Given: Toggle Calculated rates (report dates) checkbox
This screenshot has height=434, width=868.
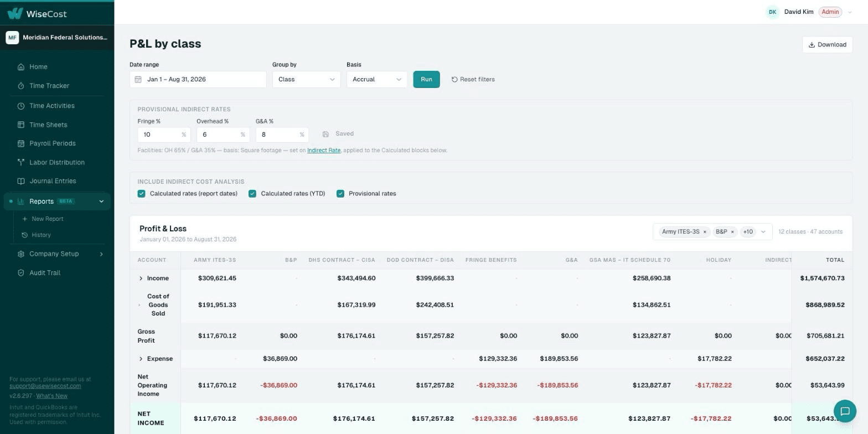Looking at the screenshot, I should click(x=141, y=194).
